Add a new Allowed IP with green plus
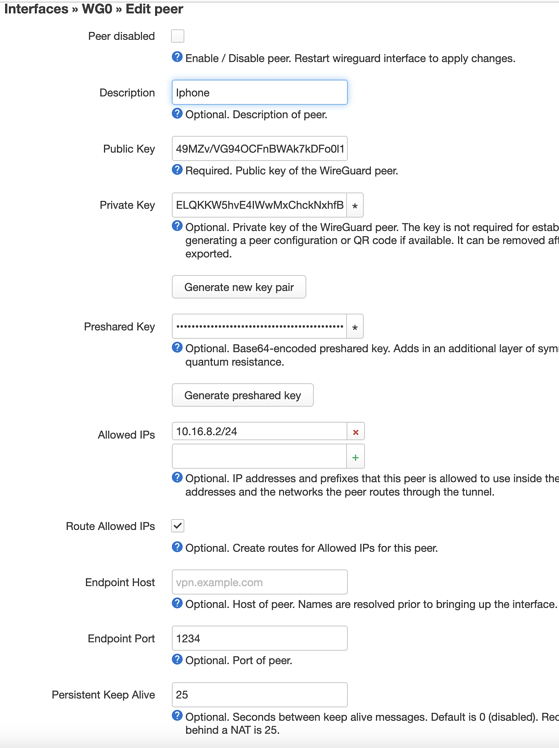The image size is (559, 748). click(x=355, y=457)
